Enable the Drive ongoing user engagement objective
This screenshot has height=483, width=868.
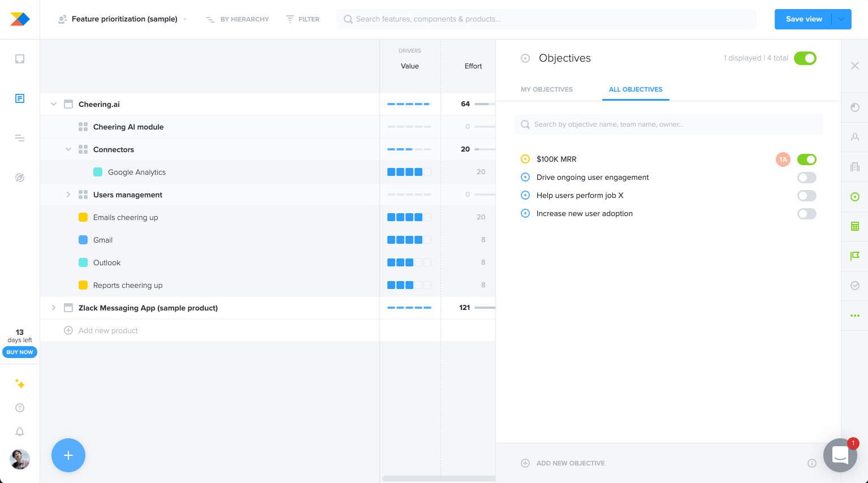click(806, 177)
